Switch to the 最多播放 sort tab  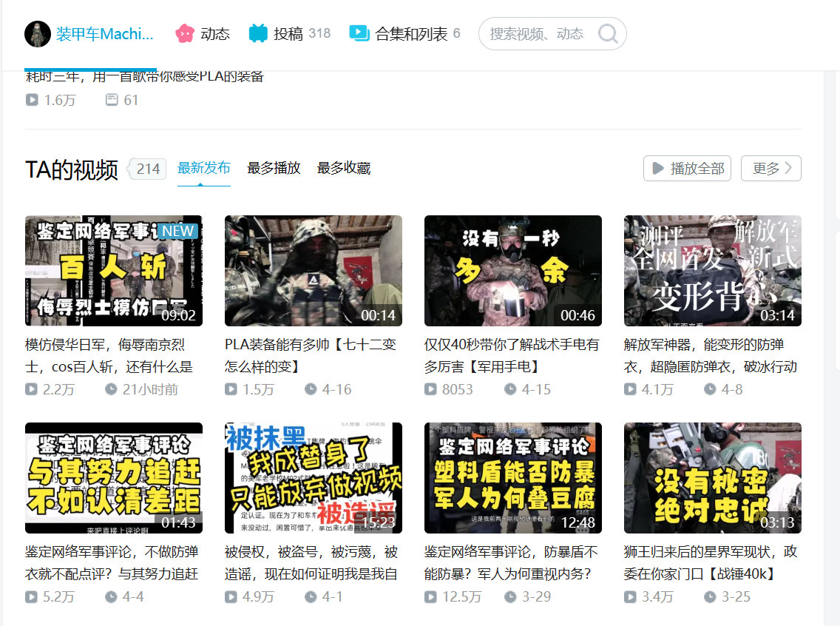click(274, 168)
